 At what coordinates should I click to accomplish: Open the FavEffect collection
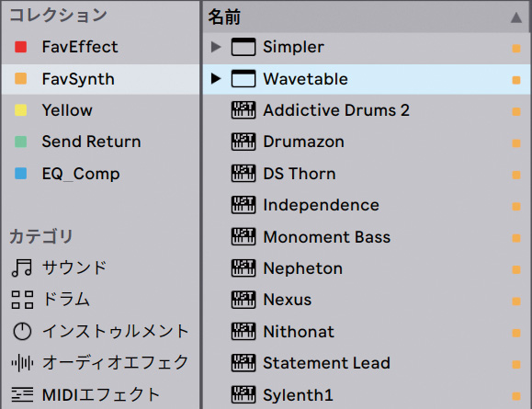coord(100,47)
